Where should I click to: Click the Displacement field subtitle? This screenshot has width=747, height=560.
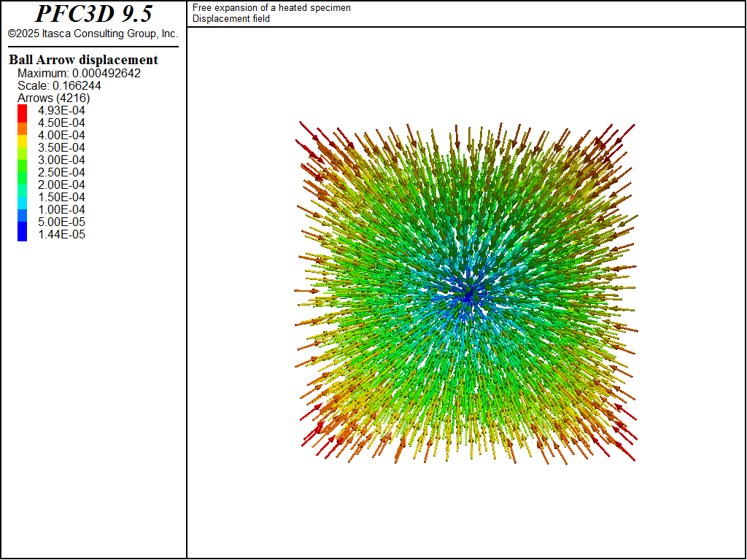pos(231,18)
